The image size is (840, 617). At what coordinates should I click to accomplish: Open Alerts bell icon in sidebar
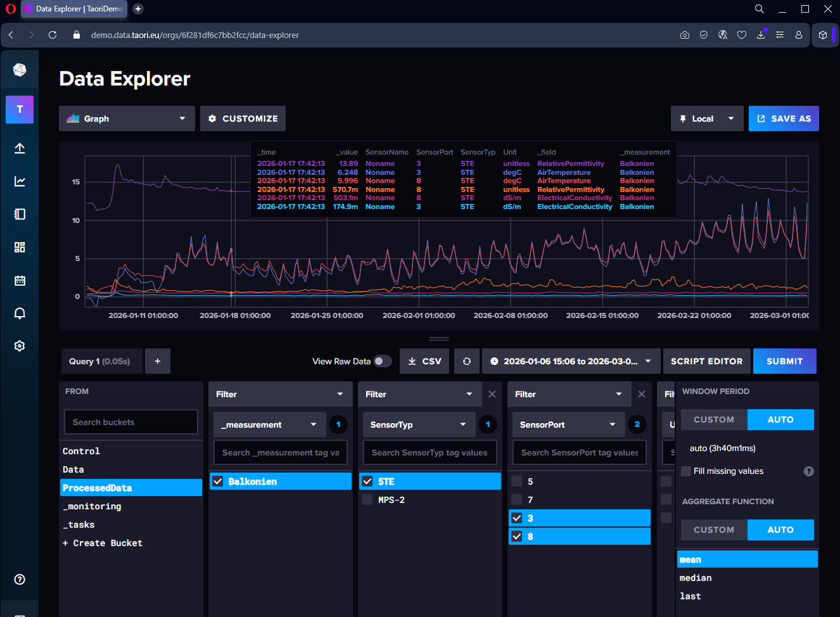point(20,313)
